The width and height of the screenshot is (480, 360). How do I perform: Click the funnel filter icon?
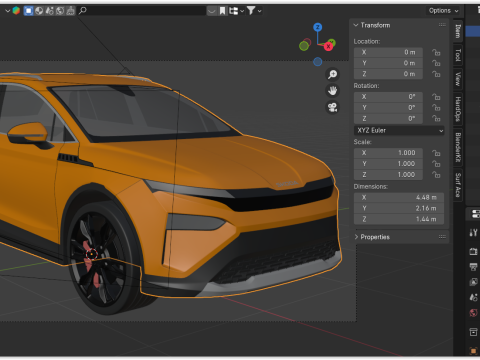251,11
